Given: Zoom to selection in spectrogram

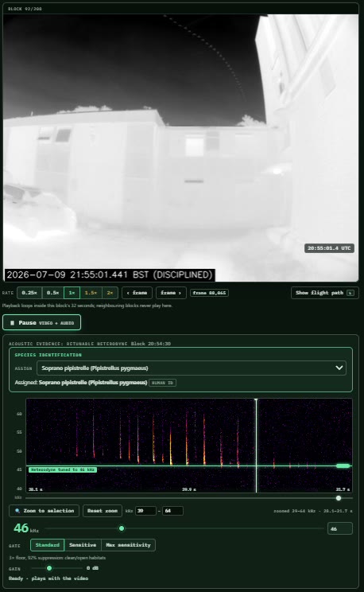Looking at the screenshot, I should click(45, 511).
